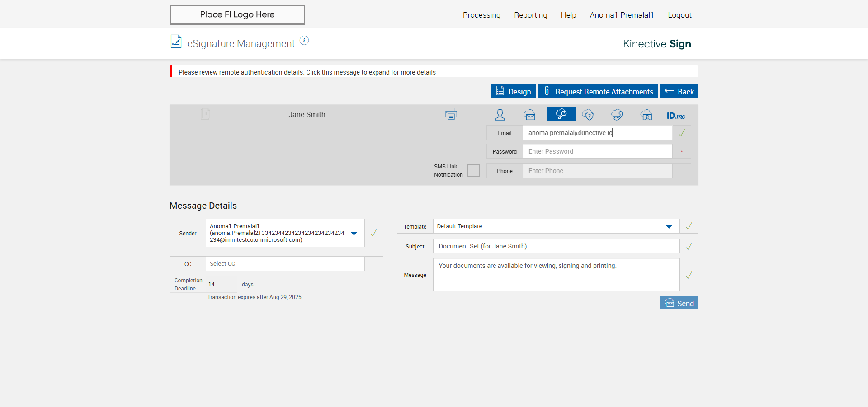
Task: Click the Subject text field
Action: click(x=557, y=246)
